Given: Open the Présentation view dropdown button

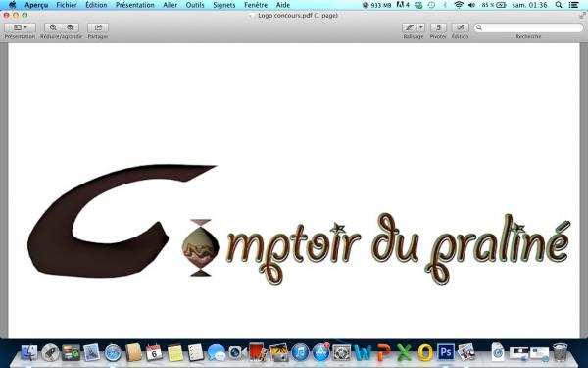Looking at the screenshot, I should [21, 27].
